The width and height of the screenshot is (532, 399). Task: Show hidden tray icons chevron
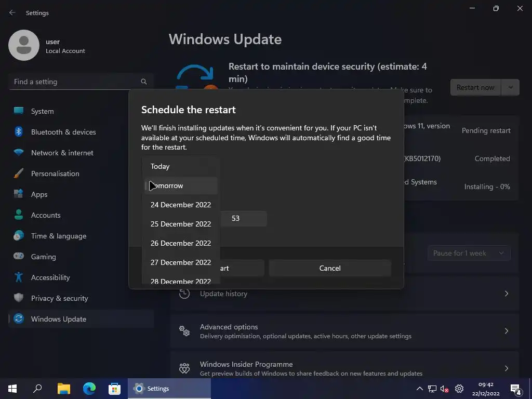(420, 389)
